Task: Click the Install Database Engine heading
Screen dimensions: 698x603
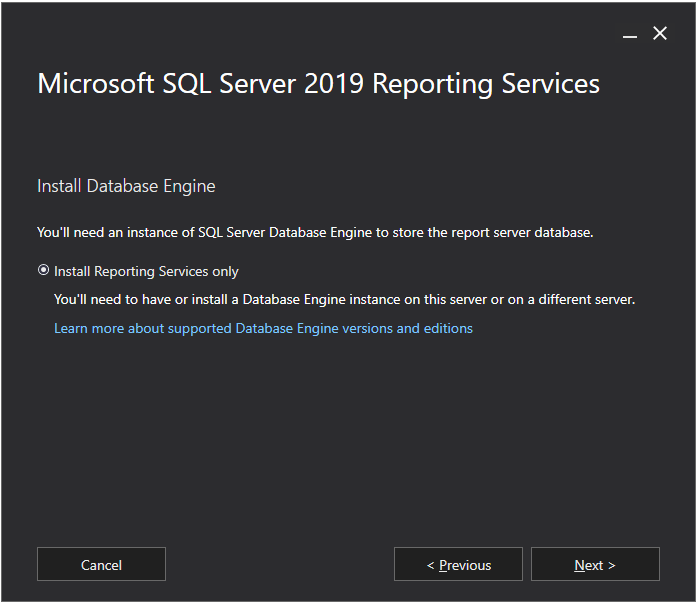Action: [x=126, y=186]
